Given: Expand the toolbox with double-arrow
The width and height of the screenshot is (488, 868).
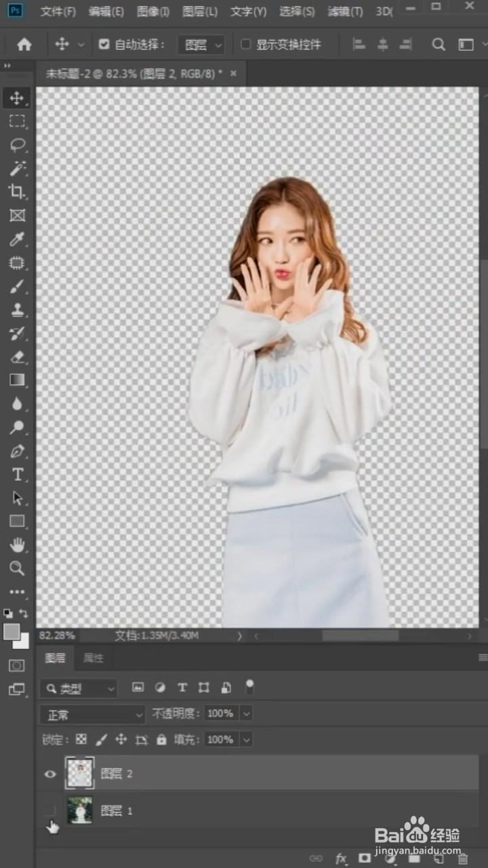Looking at the screenshot, I should click(x=7, y=66).
